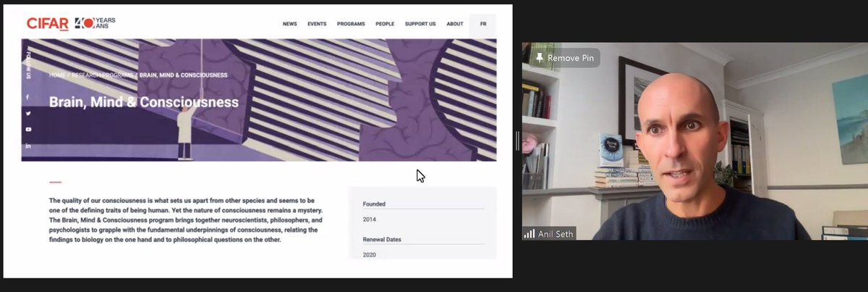The width and height of the screenshot is (868, 292).
Task: Click the signal strength icon beside Anil Seth
Action: click(x=529, y=233)
